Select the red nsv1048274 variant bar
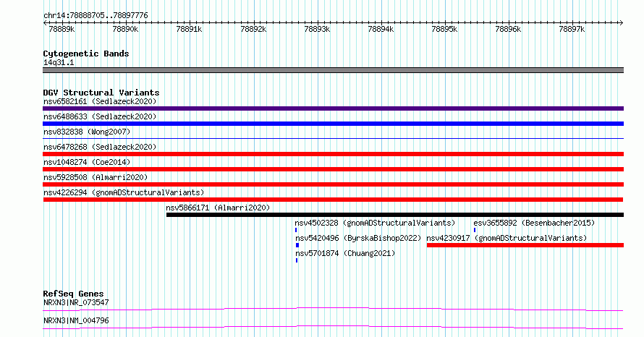The image size is (644, 337). 333,169
